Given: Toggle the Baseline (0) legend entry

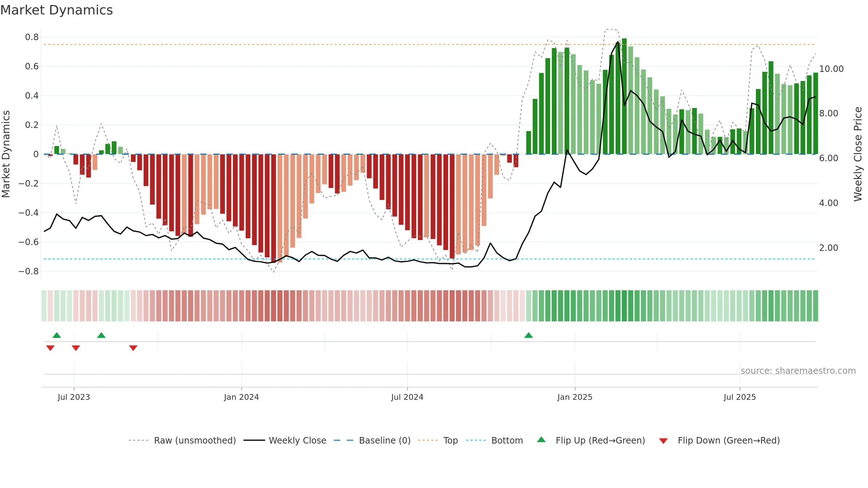Looking at the screenshot, I should [x=372, y=440].
